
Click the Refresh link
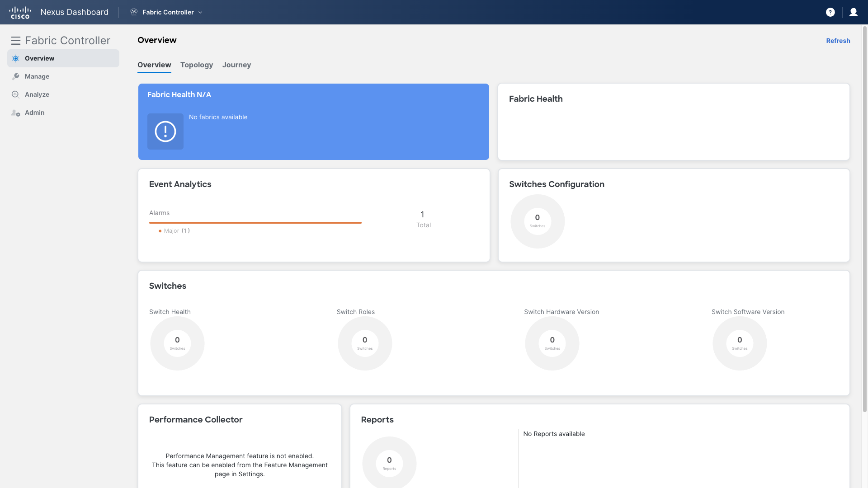(838, 41)
